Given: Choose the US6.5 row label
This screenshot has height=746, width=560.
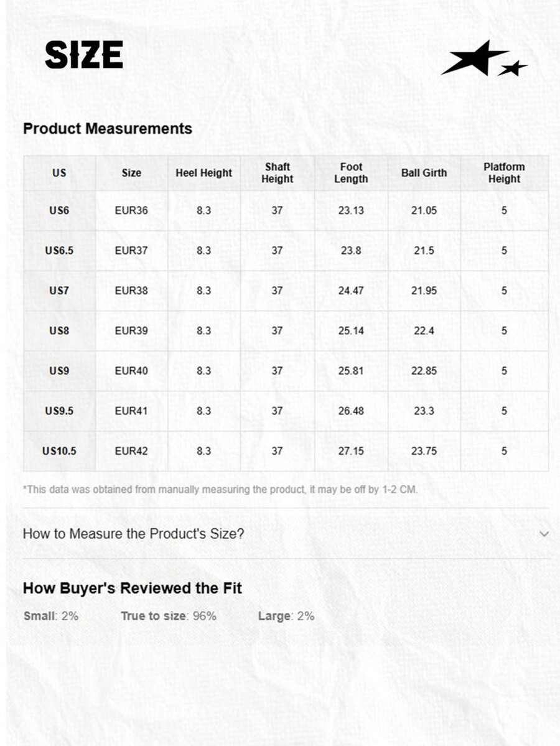Looking at the screenshot, I should coord(59,251).
